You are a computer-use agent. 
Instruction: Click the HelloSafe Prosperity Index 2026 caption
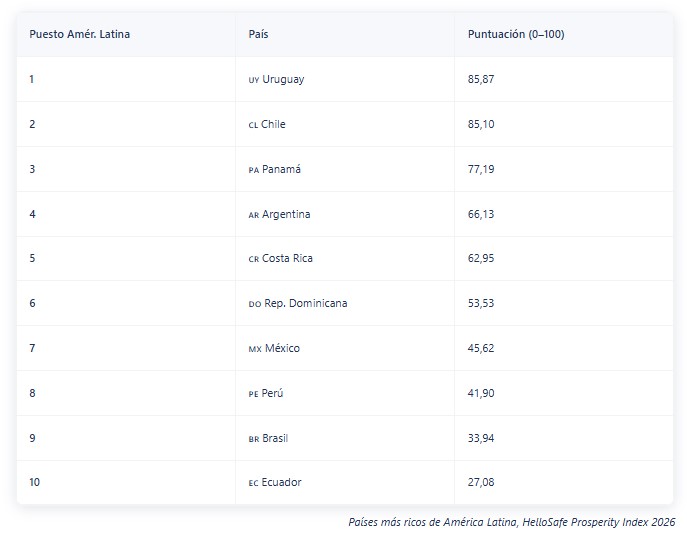click(511, 522)
